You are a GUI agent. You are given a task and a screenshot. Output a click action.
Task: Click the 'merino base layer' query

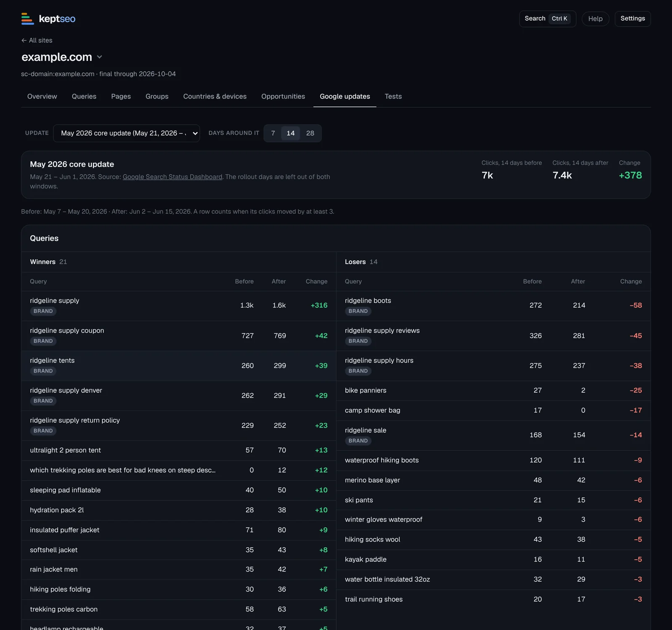pos(373,480)
